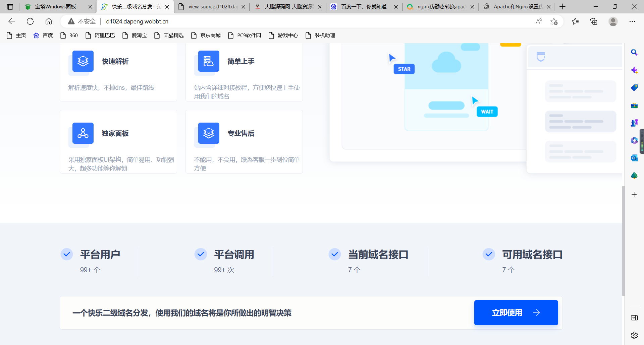The image size is (644, 345).
Task: Open the Settings and more ellipsis menu
Action: tap(633, 21)
